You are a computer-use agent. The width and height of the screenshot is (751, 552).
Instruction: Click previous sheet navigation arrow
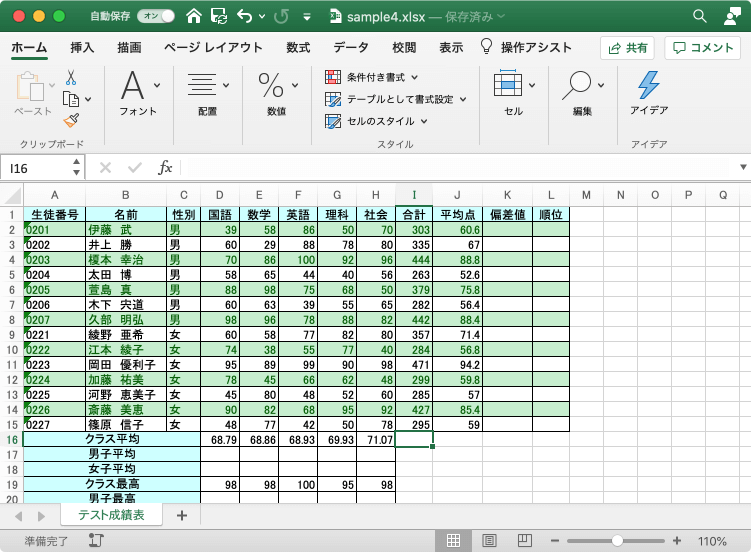[19, 516]
